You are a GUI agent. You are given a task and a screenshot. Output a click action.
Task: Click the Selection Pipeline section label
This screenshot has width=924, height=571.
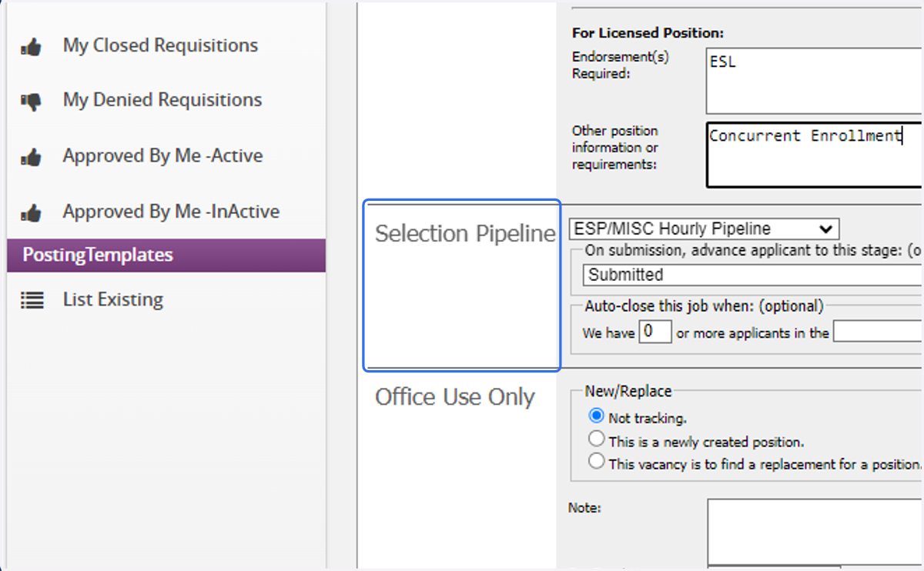(x=465, y=234)
